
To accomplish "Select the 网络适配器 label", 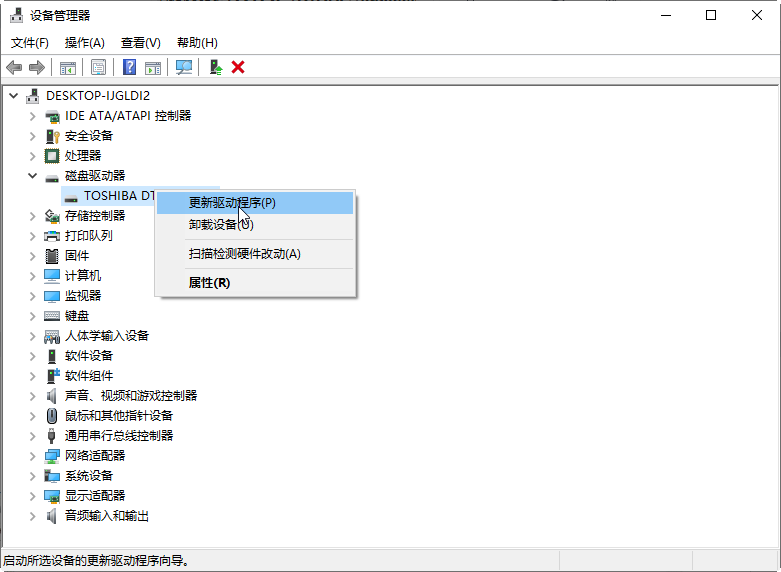I will 95,456.
